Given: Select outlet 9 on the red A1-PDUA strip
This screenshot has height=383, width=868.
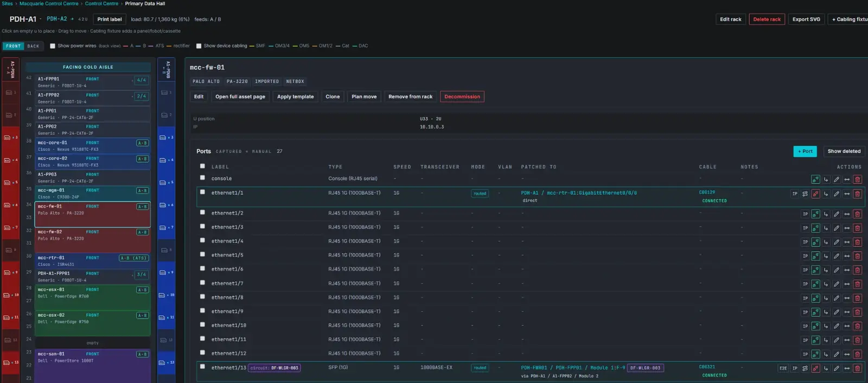Looking at the screenshot, I should (10, 273).
